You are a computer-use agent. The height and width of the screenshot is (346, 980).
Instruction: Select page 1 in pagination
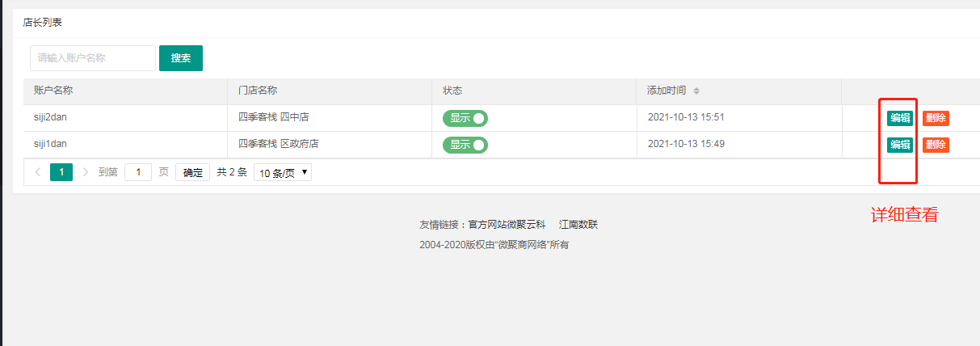pos(61,172)
